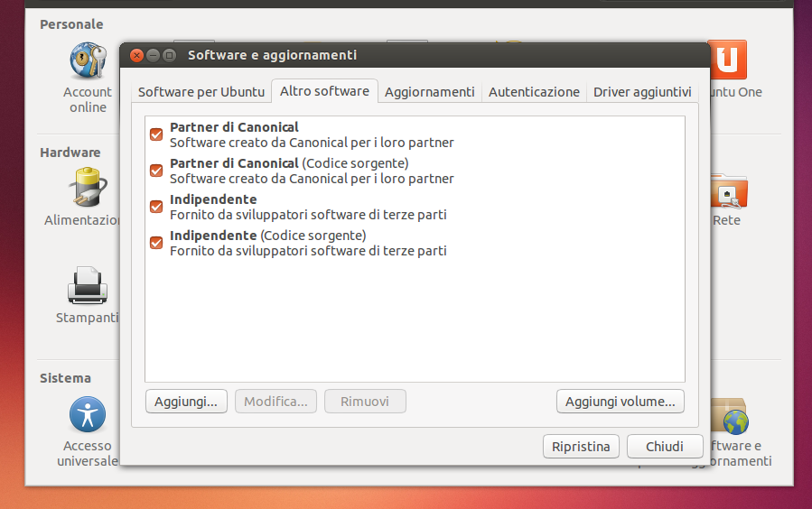Viewport: 812px width, 509px height.
Task: Click the Rimuovi button
Action: (x=365, y=402)
